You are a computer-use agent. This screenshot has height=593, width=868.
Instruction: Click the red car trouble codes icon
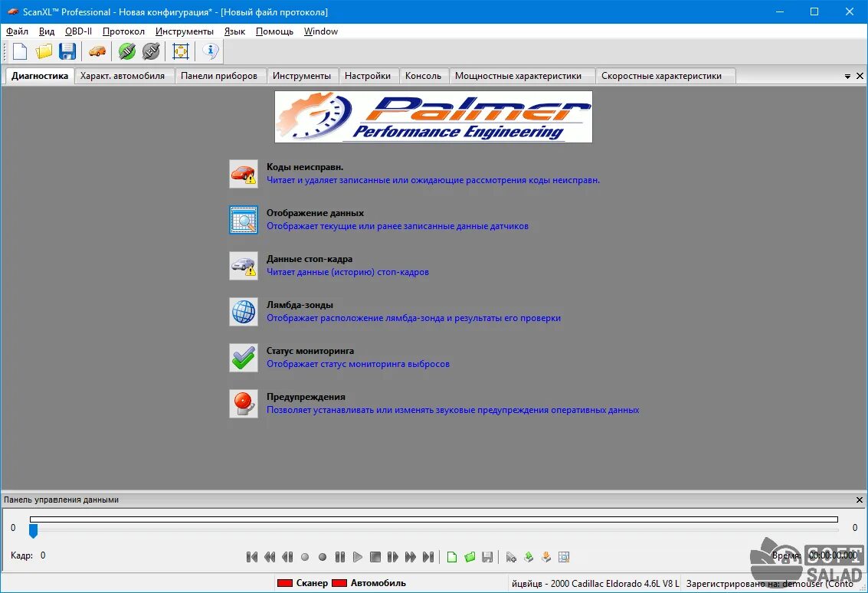(x=244, y=174)
